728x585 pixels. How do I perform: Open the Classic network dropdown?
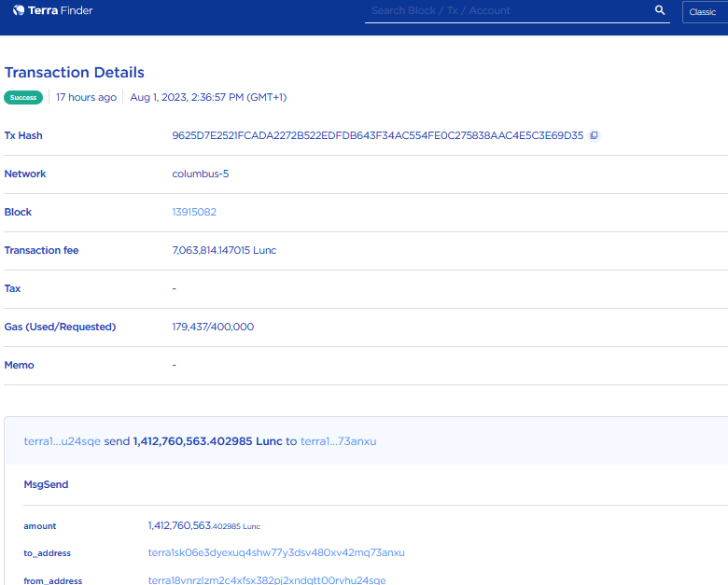pyautogui.click(x=703, y=12)
